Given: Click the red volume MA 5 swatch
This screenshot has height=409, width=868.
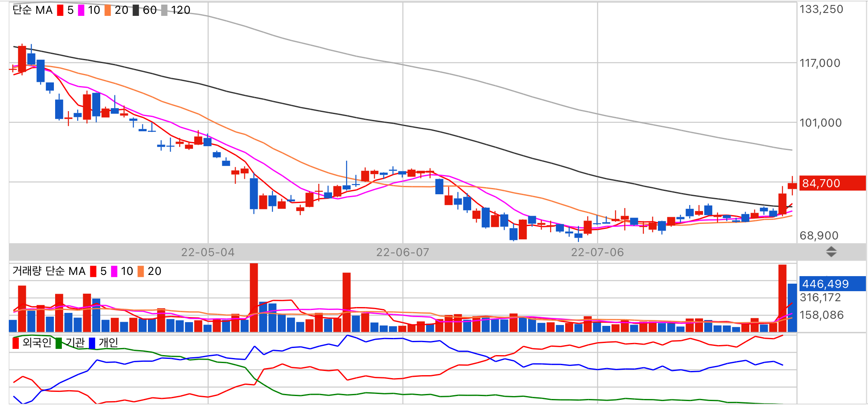Looking at the screenshot, I should click(93, 272).
